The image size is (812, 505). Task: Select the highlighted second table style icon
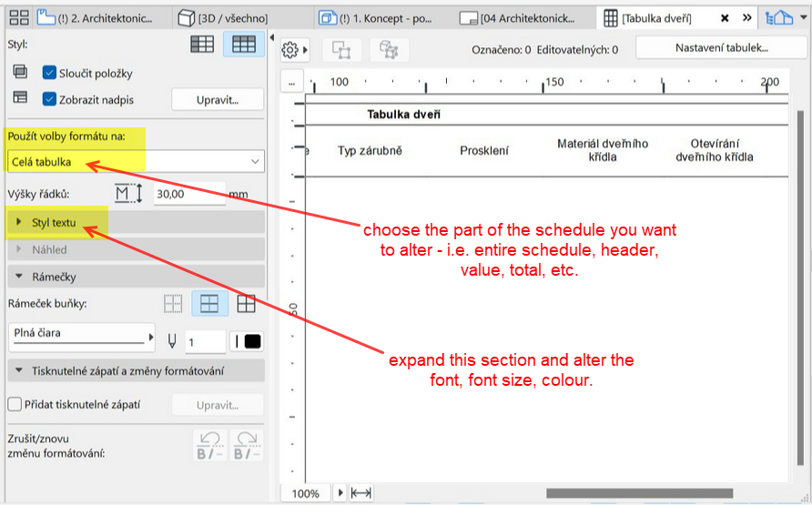243,45
